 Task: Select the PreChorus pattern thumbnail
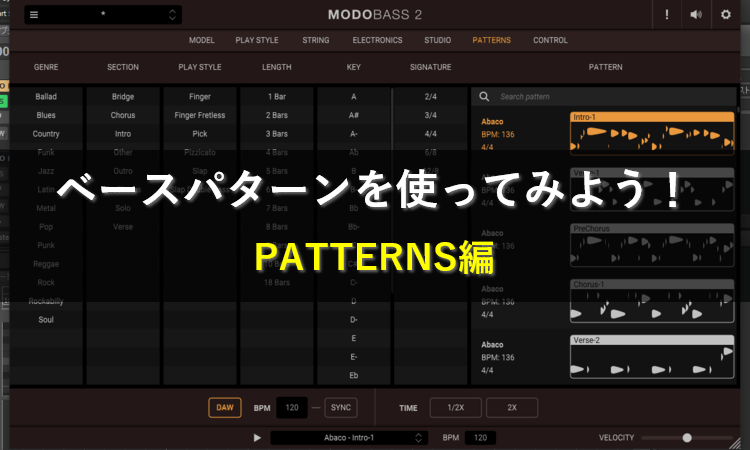point(652,245)
